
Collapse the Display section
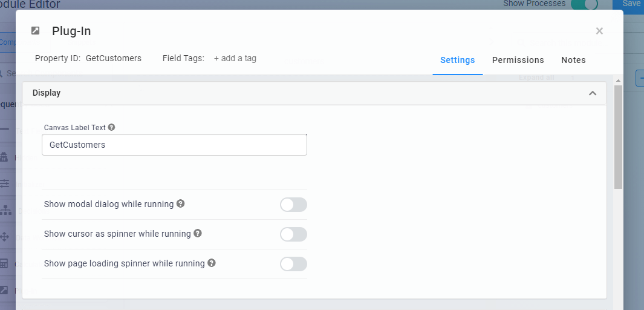pos(593,93)
